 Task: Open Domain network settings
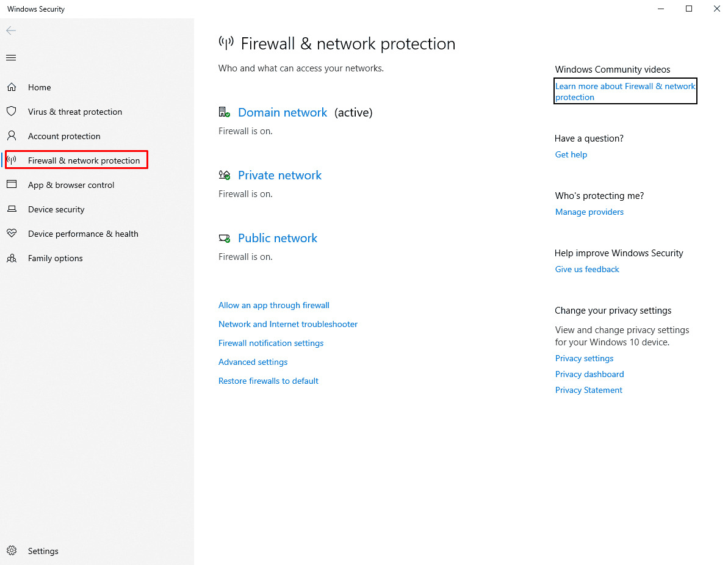[283, 112]
